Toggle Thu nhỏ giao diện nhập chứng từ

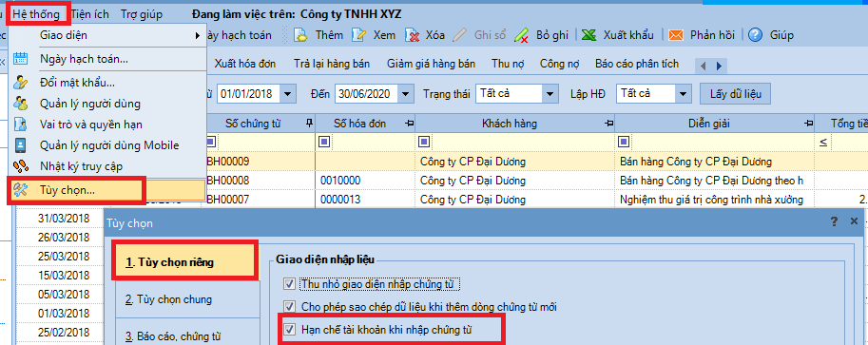tap(289, 284)
